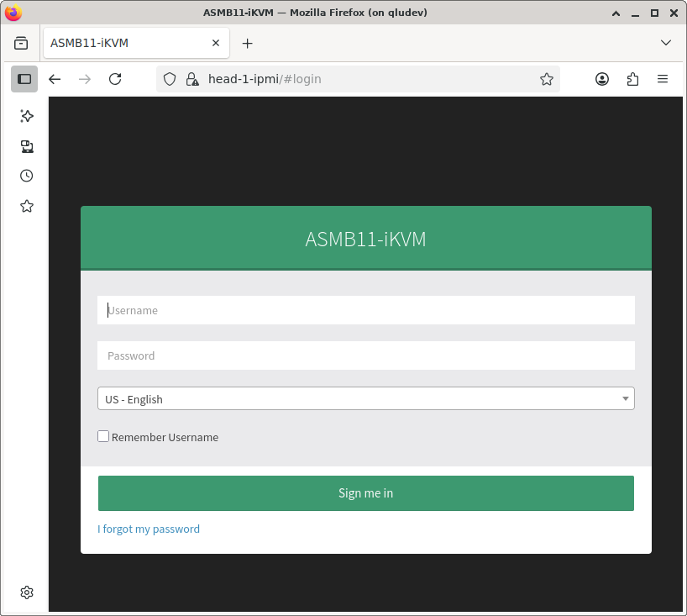Image resolution: width=687 pixels, height=616 pixels.
Task: Enable the Remember Username checkbox
Action: click(x=103, y=436)
